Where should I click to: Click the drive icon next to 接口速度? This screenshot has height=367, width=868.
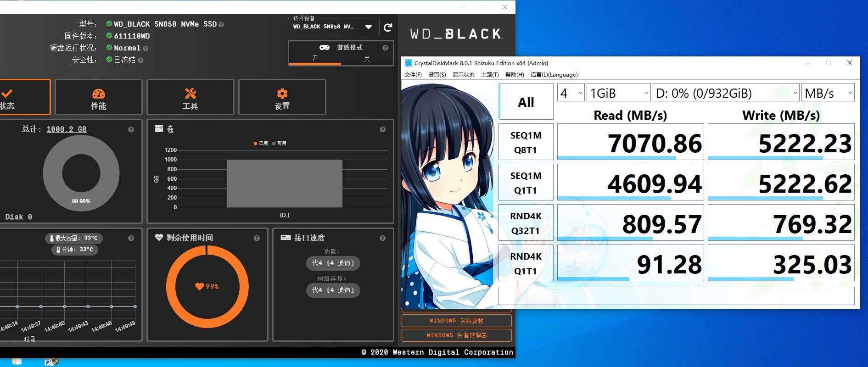tap(286, 237)
